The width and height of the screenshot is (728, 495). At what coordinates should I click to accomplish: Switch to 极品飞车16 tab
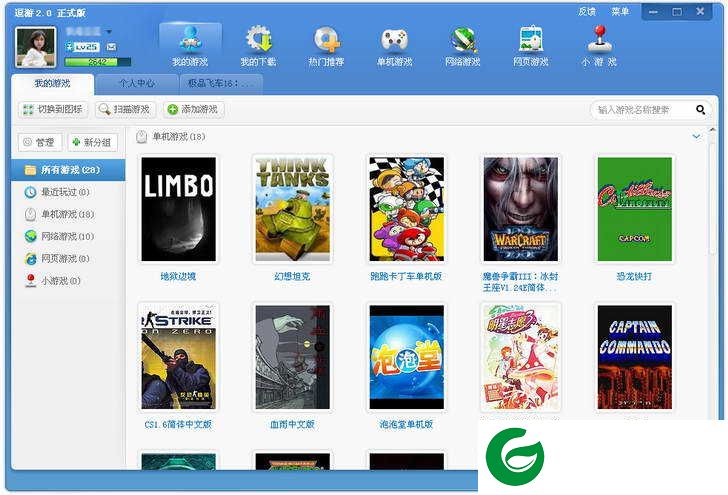click(x=221, y=84)
